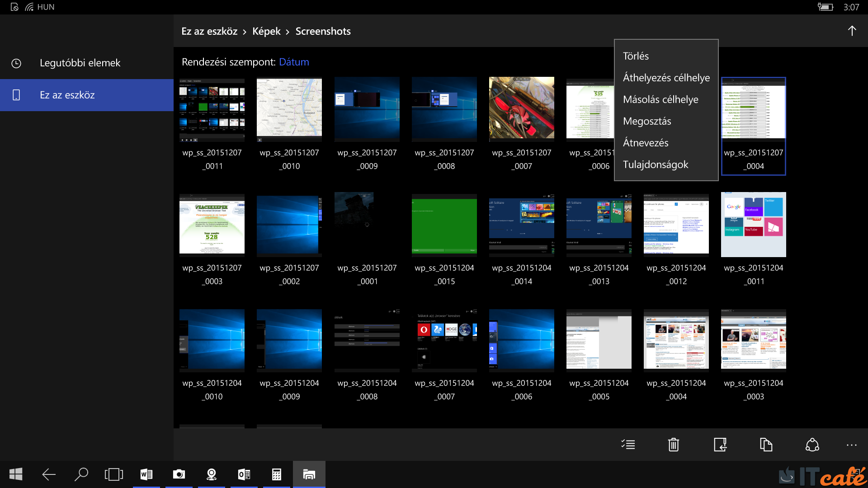Choose Átnevezés in the context menu

click(646, 143)
